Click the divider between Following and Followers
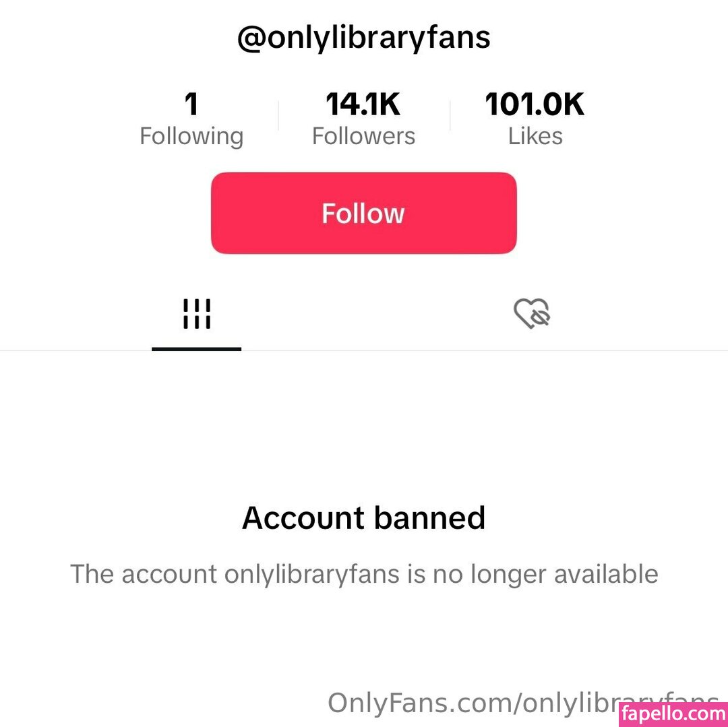 tap(278, 116)
